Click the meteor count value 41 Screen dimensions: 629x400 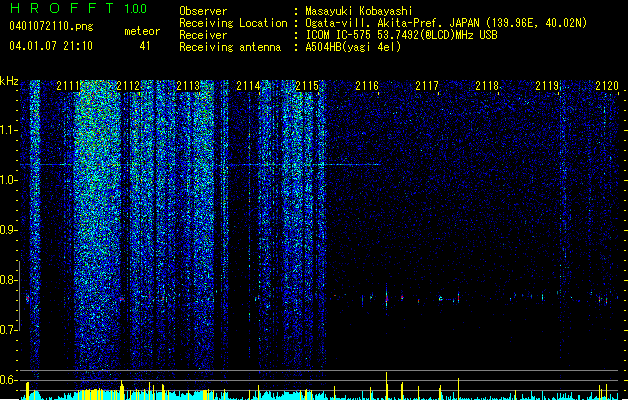point(145,46)
